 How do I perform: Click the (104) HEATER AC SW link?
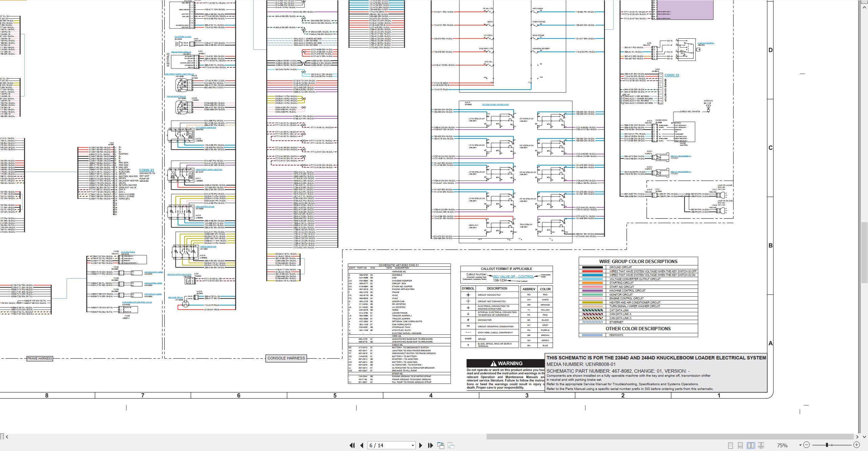coord(205,207)
